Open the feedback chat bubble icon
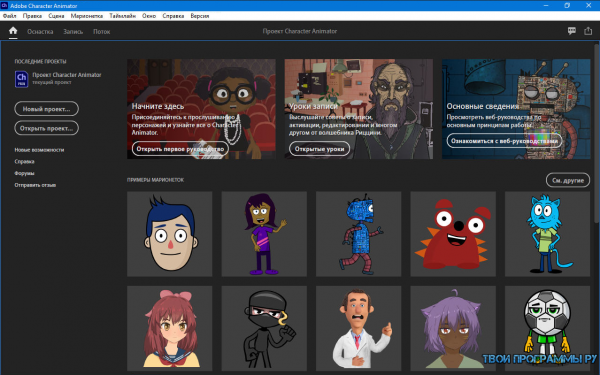 click(572, 31)
